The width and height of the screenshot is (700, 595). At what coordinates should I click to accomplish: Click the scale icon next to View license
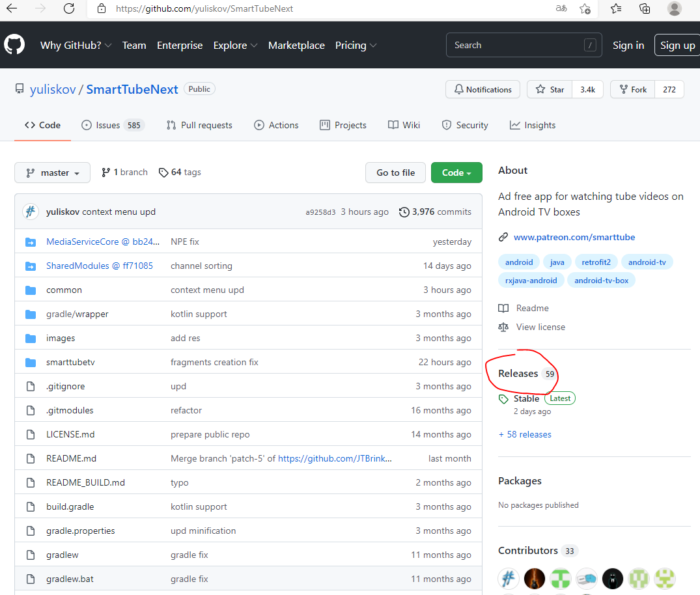(x=503, y=327)
